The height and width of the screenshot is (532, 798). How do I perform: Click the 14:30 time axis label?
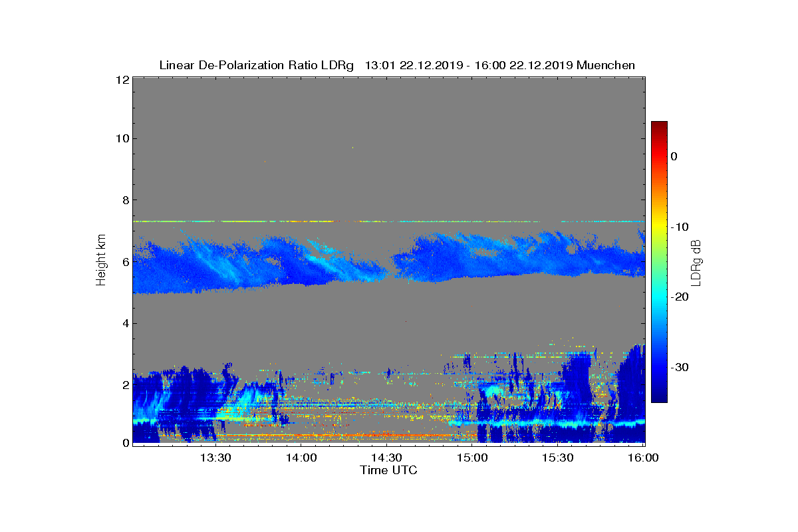387,458
